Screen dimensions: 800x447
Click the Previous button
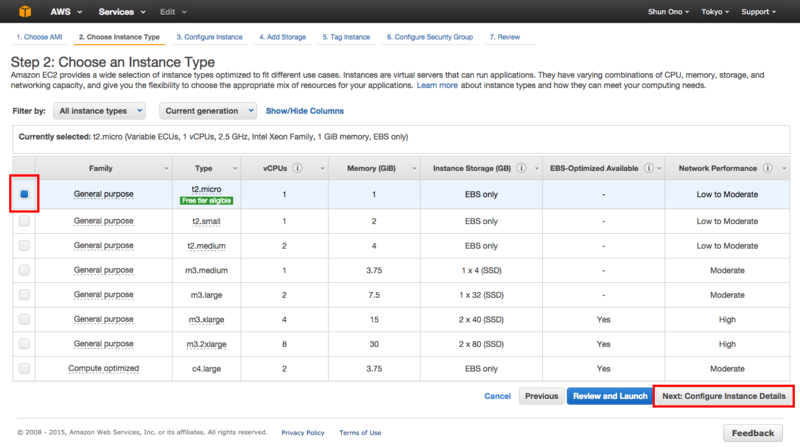[x=541, y=396]
